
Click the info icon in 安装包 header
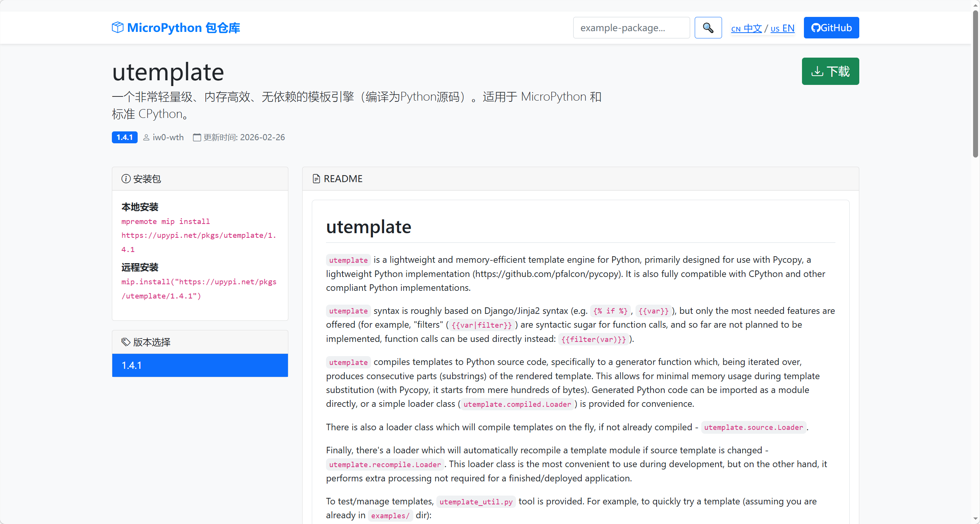tap(126, 179)
